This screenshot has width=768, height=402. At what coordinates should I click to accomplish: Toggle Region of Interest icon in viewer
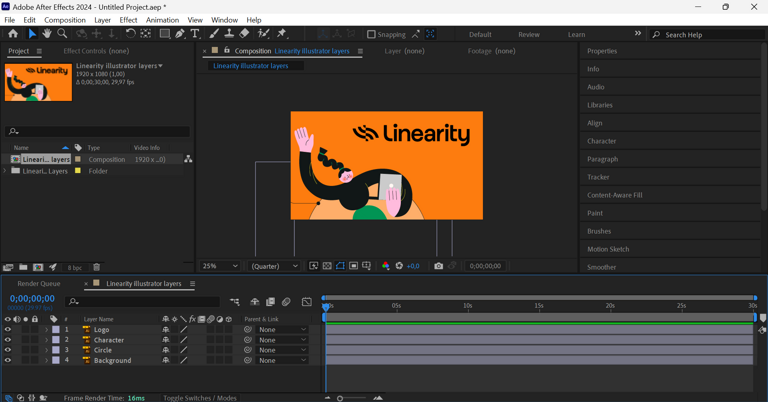[x=353, y=266]
